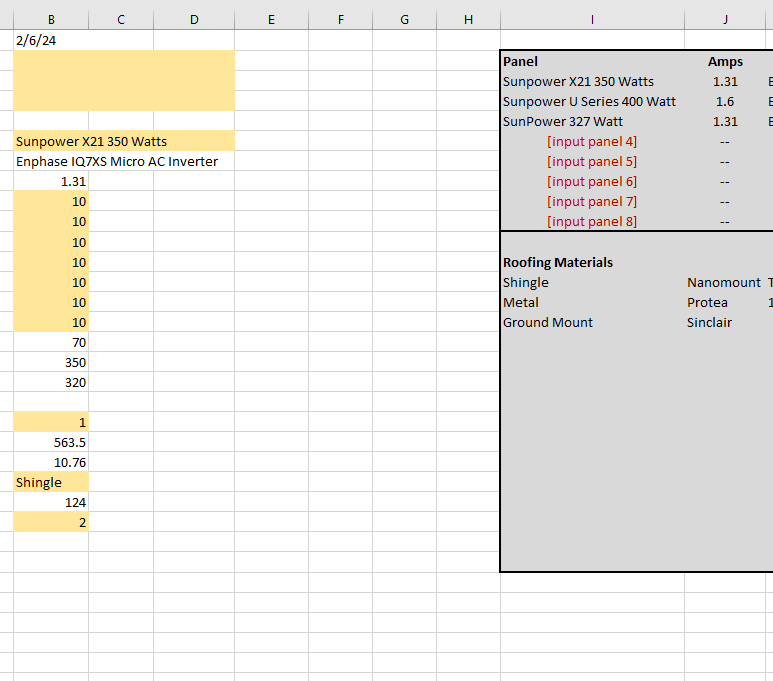Select column B header
The height and width of the screenshot is (681, 773).
[x=51, y=20]
